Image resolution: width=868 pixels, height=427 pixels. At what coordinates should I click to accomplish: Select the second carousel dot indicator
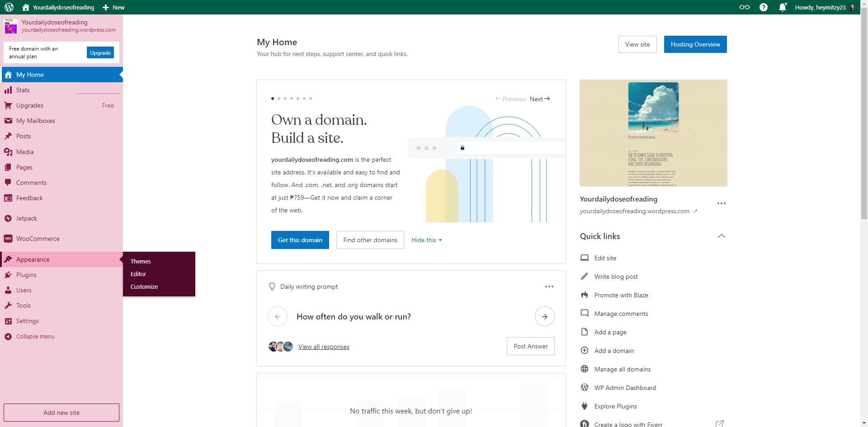coord(279,98)
